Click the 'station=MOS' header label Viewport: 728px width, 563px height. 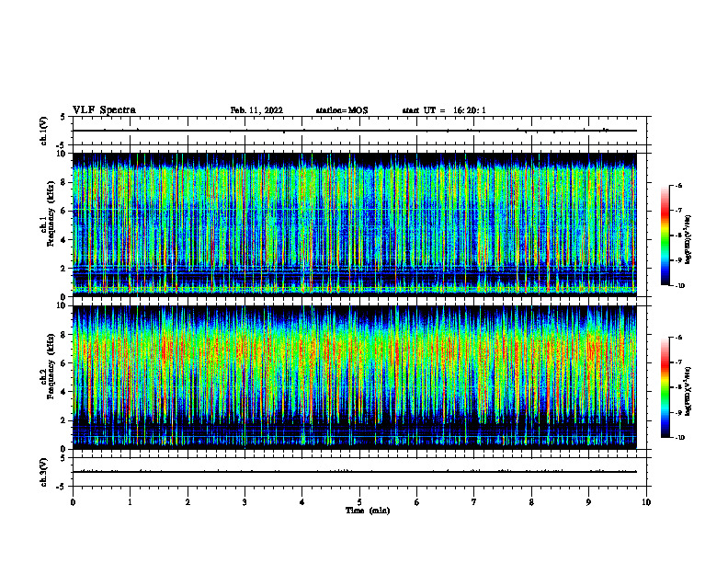point(342,110)
